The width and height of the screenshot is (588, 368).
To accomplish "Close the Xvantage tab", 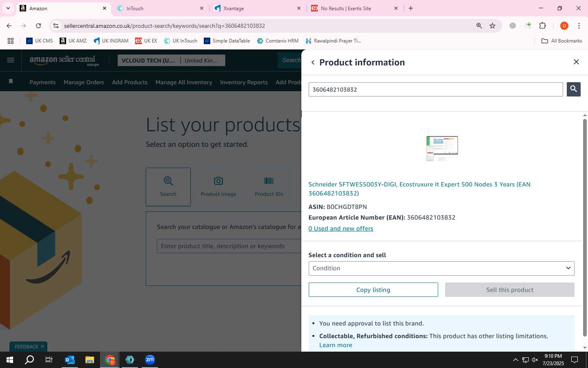I will pos(299,8).
